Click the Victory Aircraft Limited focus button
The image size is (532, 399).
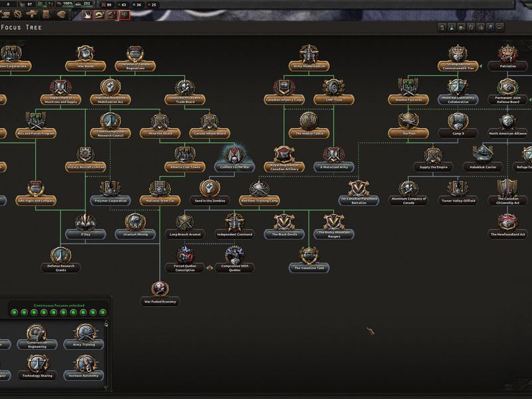tap(86, 167)
